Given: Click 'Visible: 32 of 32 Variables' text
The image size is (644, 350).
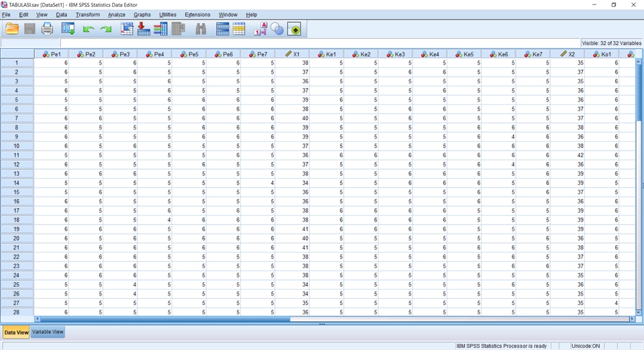Looking at the screenshot, I should [612, 43].
